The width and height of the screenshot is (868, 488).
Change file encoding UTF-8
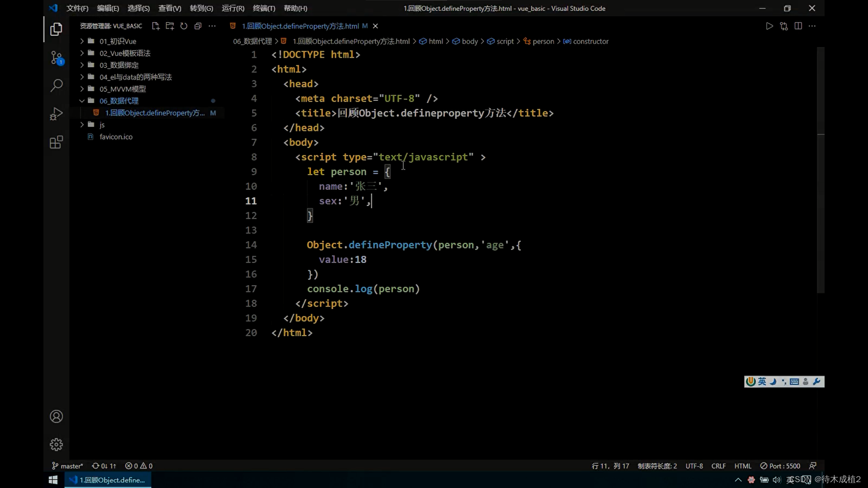694,466
